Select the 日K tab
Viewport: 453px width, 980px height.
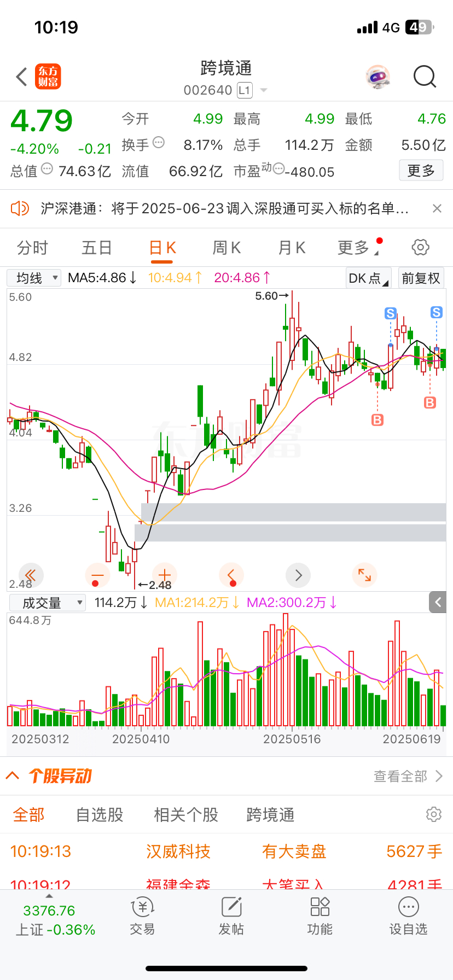(x=162, y=248)
